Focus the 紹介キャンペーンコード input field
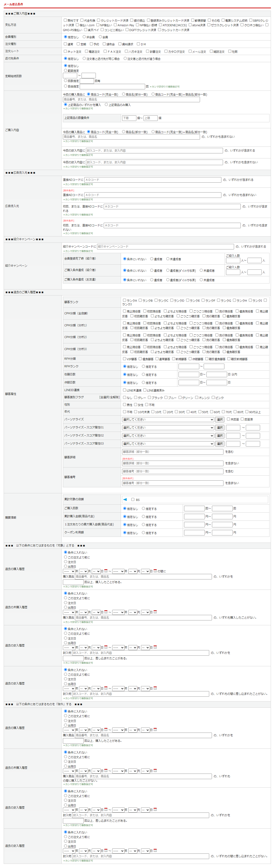 tap(165, 247)
